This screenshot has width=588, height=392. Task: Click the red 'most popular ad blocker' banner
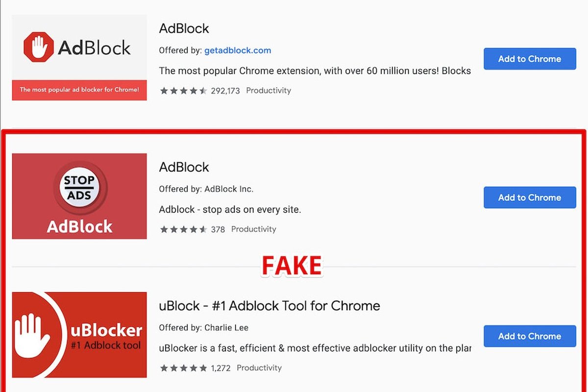click(x=79, y=90)
